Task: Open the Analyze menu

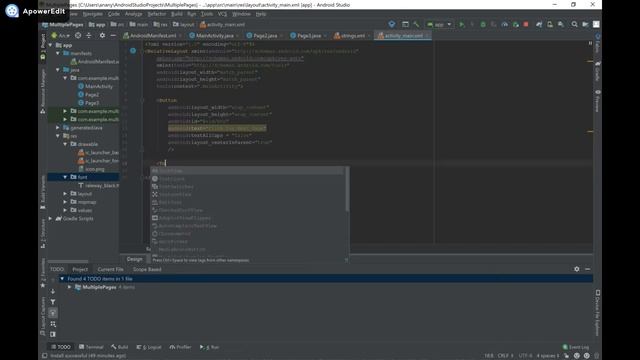Action: (x=133, y=14)
